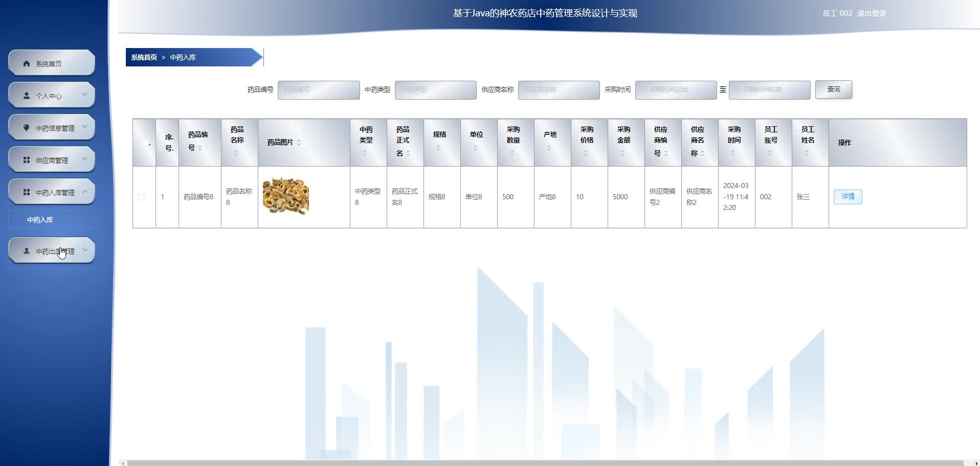Click 中药入库 in the breadcrumb
Viewport: 980px width, 466px height.
183,57
